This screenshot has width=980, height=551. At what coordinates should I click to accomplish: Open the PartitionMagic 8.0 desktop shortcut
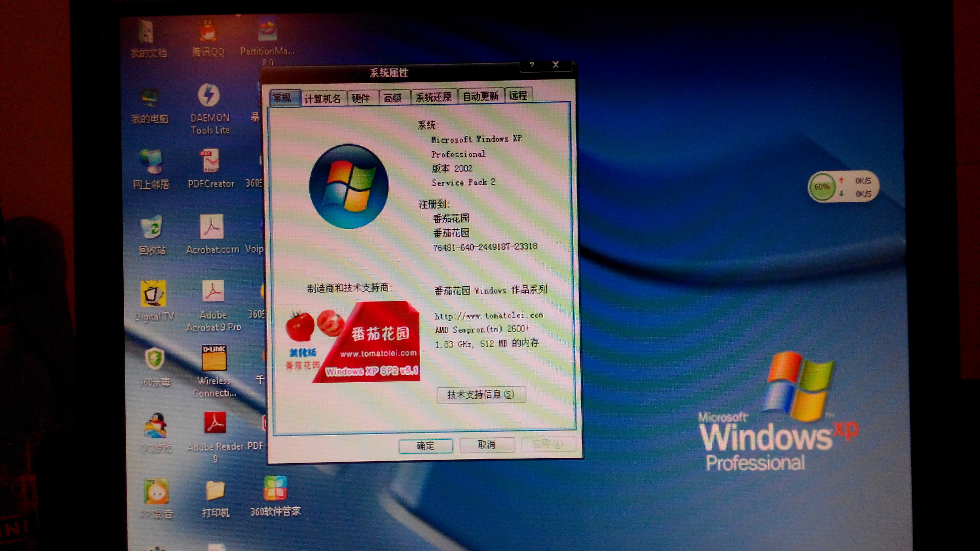click(267, 41)
